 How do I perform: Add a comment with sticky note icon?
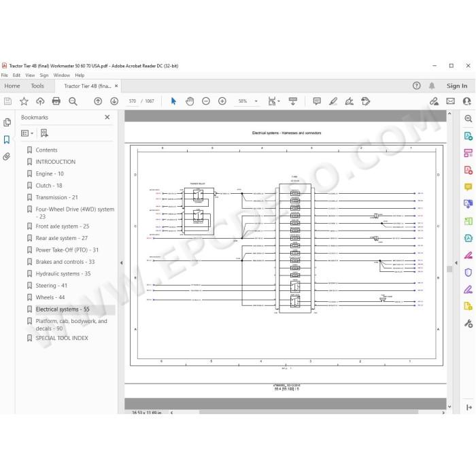pos(317,101)
